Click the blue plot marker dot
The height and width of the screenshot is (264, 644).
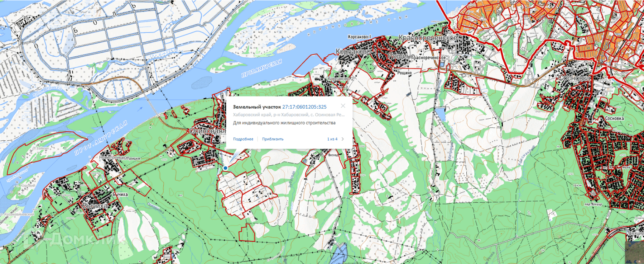[225, 168]
